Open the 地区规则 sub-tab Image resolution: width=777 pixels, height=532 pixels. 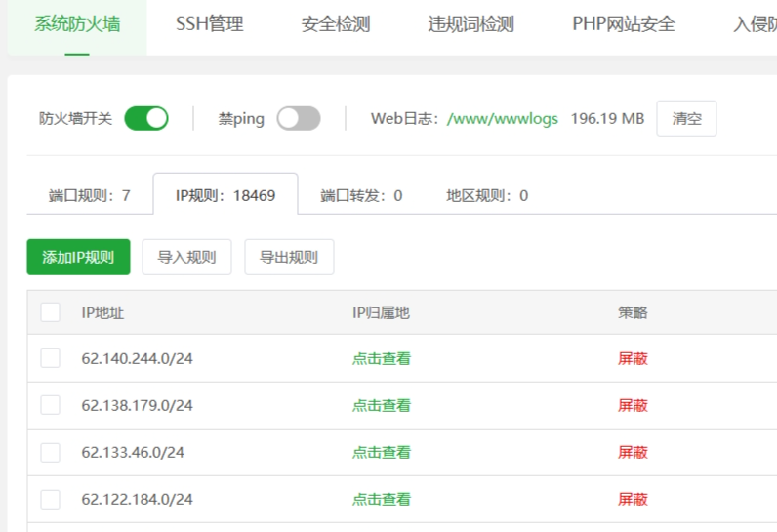[x=487, y=195]
